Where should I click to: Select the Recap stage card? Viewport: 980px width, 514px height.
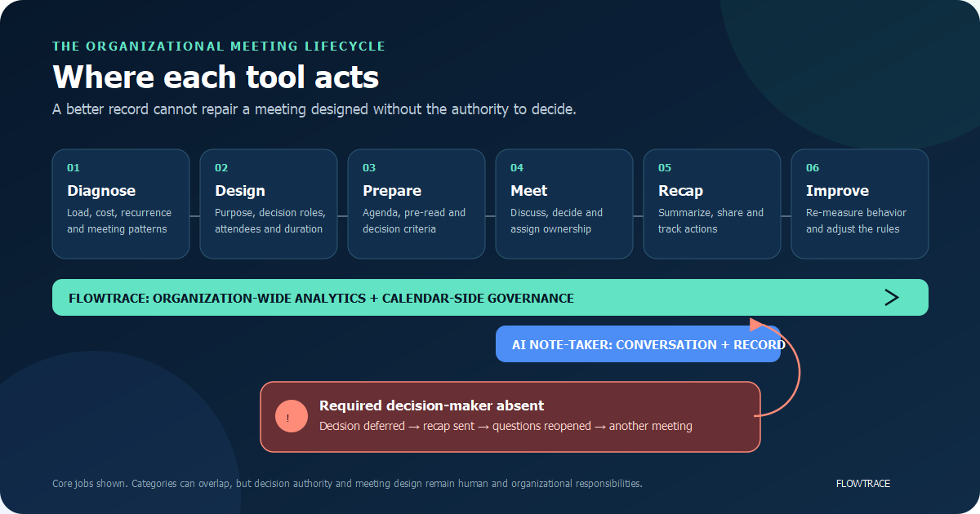click(x=712, y=204)
